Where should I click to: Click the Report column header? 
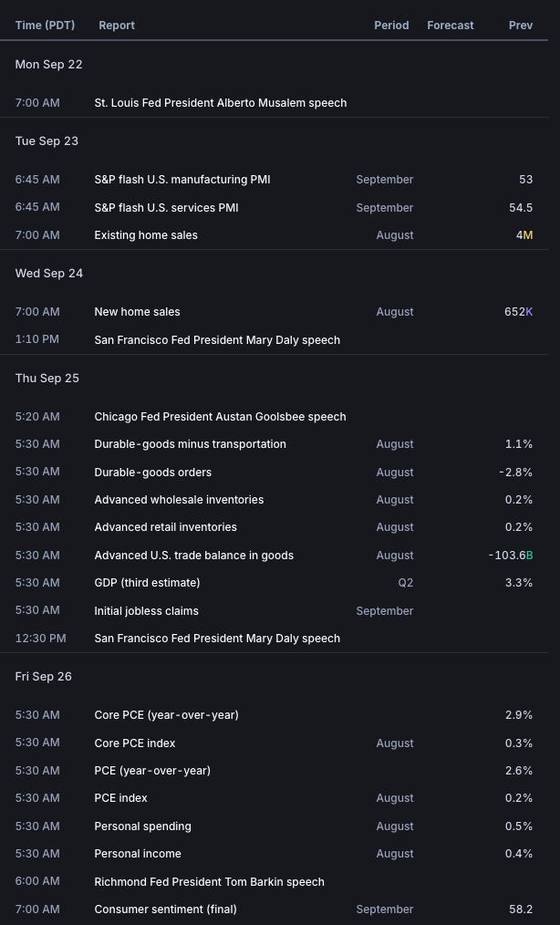117,26
